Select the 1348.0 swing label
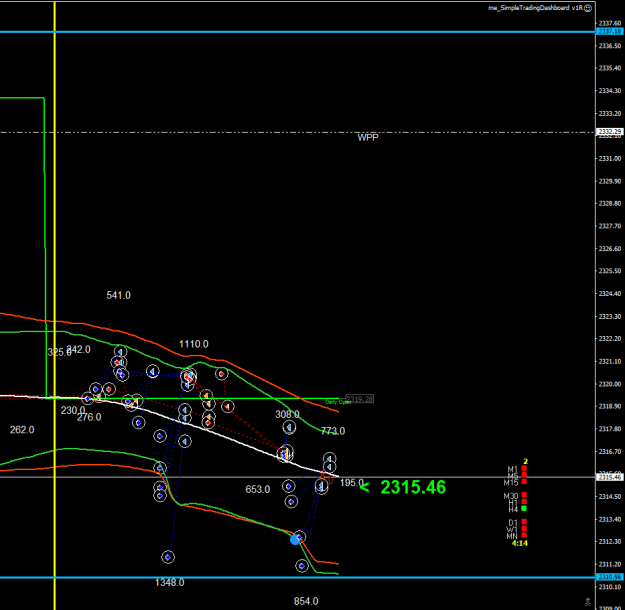This screenshot has height=610, width=625. 169,582
